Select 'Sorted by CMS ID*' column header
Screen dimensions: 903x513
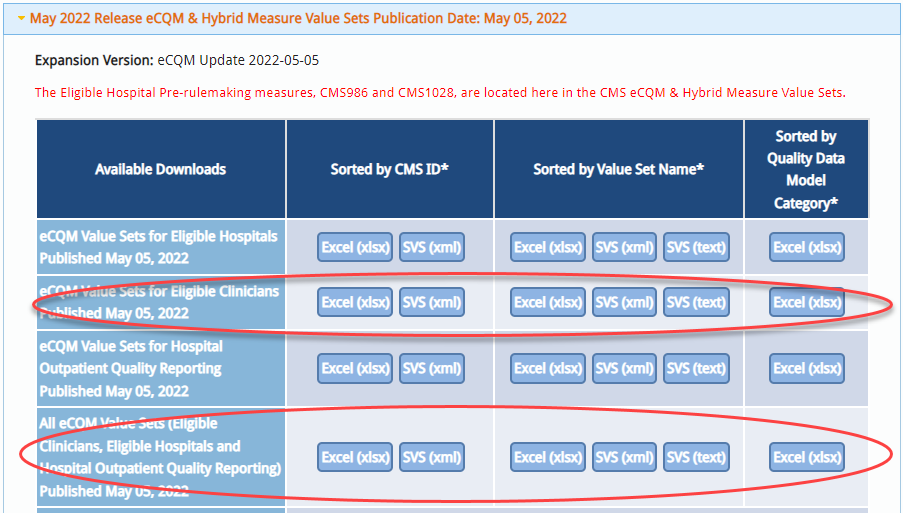tap(389, 169)
